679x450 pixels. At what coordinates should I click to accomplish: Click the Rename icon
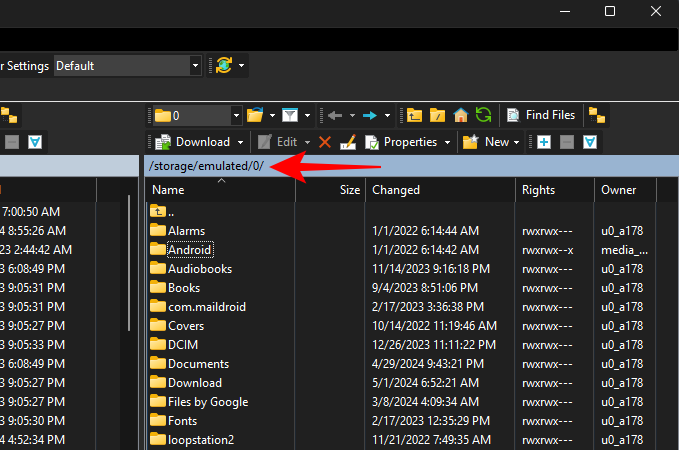tap(347, 142)
